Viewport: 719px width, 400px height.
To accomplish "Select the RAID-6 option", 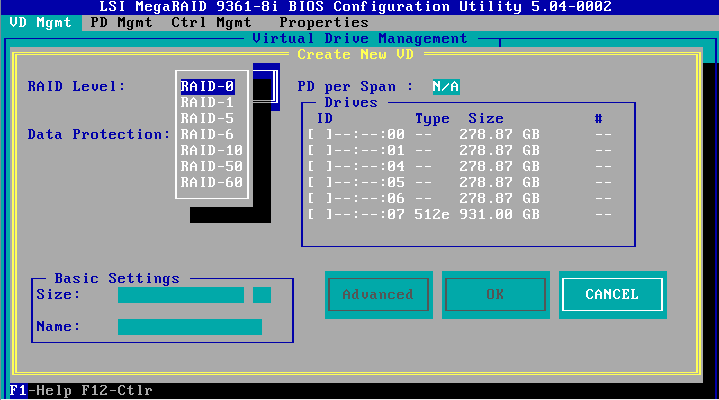I will pyautogui.click(x=207, y=134).
